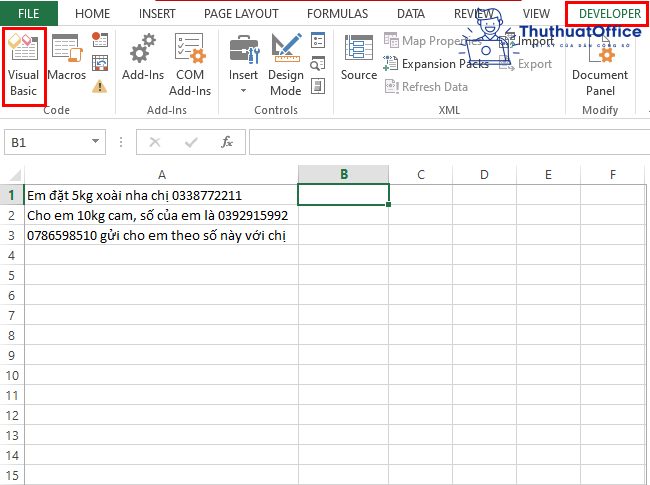This screenshot has height=485, width=650.
Task: Click XML Export
Action: click(x=526, y=64)
